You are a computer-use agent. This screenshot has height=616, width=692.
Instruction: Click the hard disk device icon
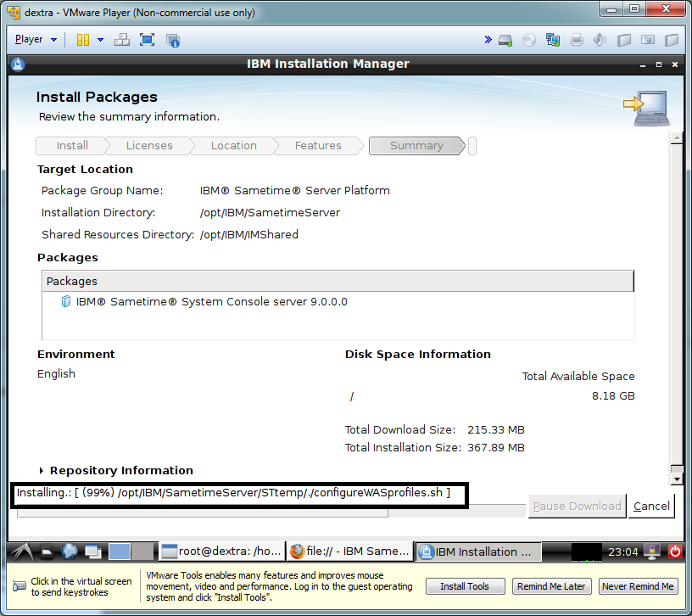(x=505, y=41)
